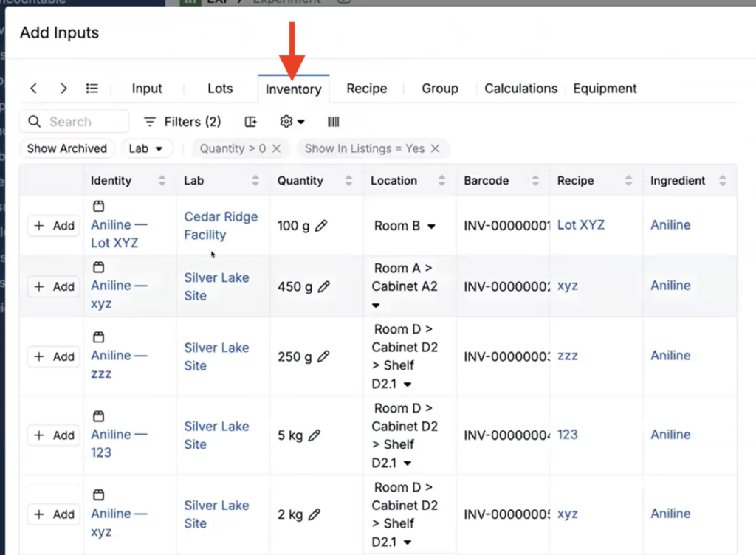Click the container icon above Aniline — zzz
Viewport: 756px width, 555px height.
[98, 337]
